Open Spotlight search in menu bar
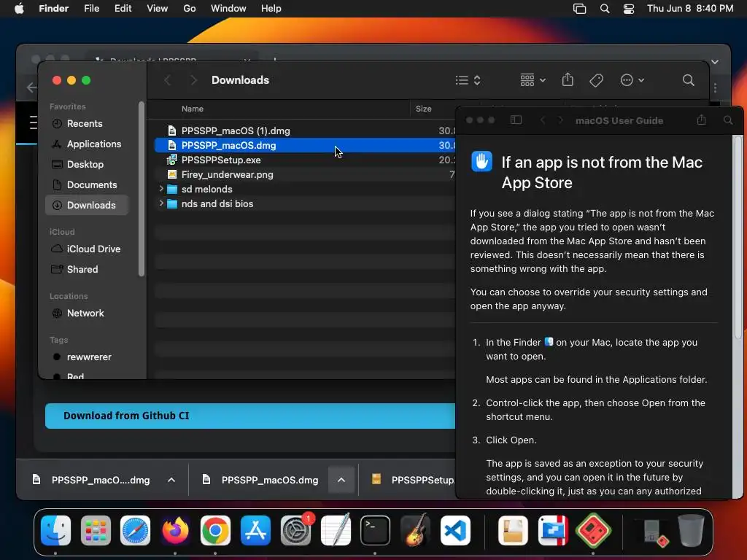 click(605, 9)
